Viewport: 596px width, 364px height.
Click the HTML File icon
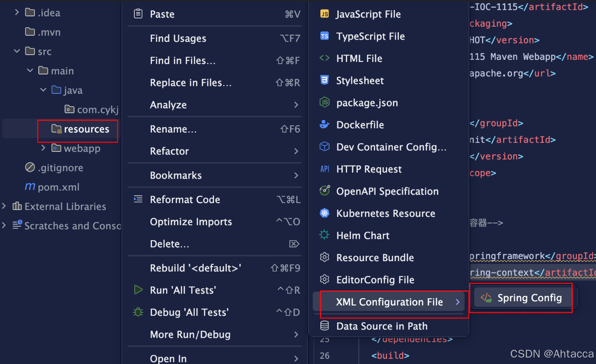pos(324,58)
